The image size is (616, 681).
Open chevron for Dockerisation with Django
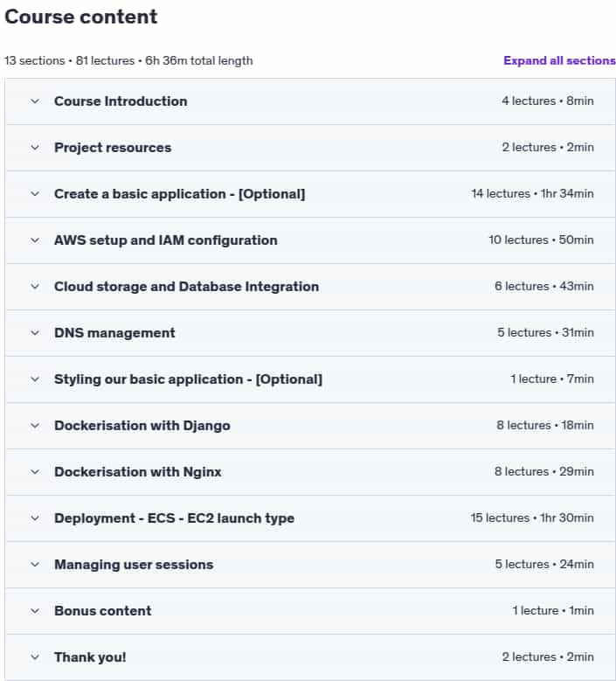click(35, 426)
